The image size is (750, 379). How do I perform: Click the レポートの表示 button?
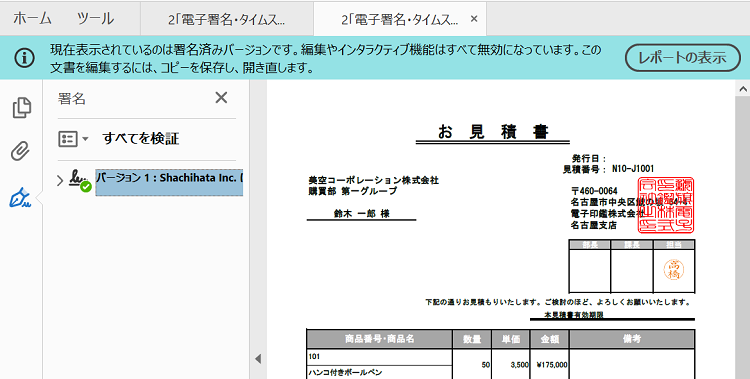(x=683, y=58)
